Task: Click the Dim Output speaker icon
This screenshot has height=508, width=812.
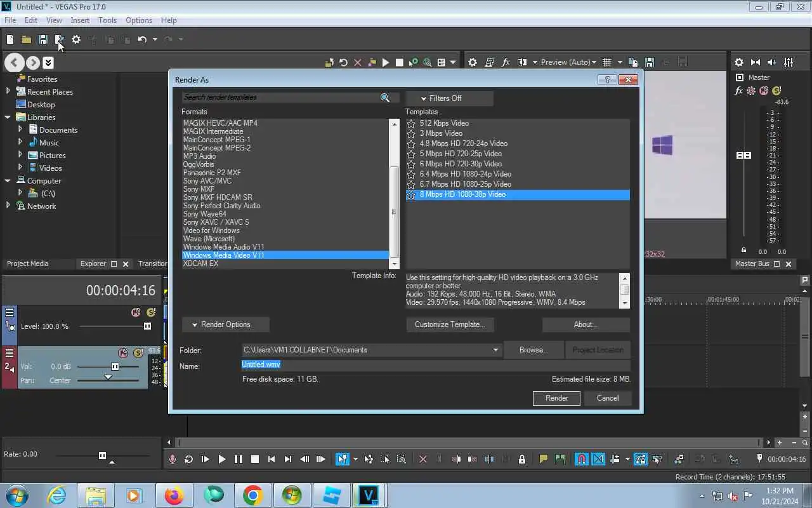Action: [x=772, y=62]
